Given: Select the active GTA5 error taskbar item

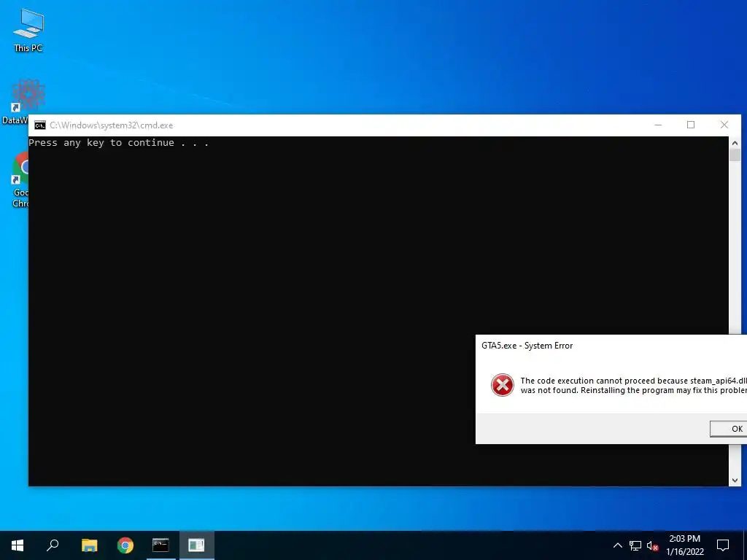Looking at the screenshot, I should [196, 545].
